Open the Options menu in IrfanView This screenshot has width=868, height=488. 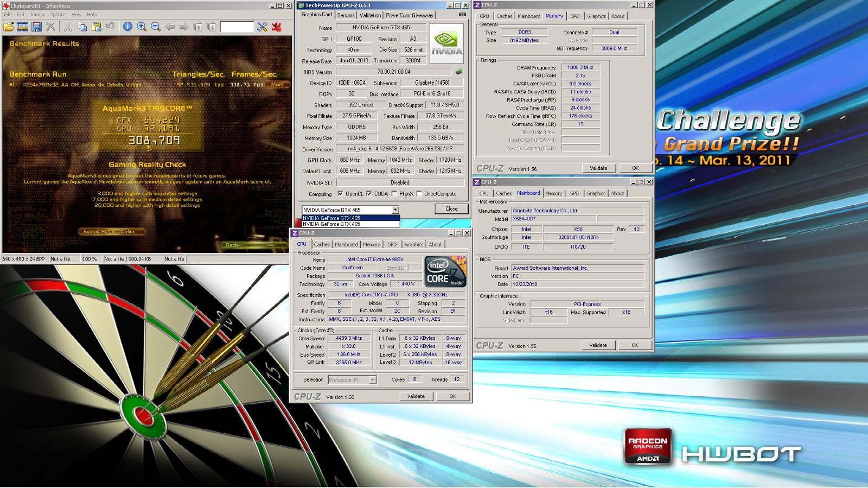pyautogui.click(x=58, y=15)
